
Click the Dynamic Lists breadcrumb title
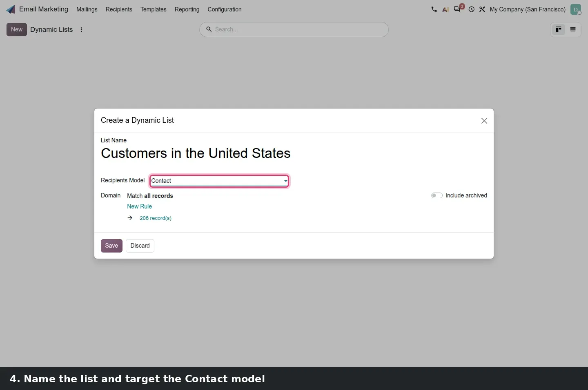pyautogui.click(x=51, y=29)
